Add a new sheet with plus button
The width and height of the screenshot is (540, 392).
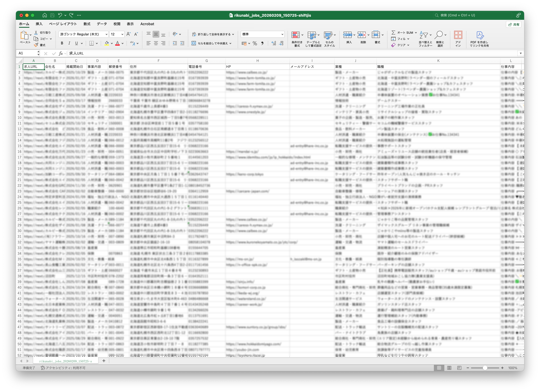[x=104, y=361]
